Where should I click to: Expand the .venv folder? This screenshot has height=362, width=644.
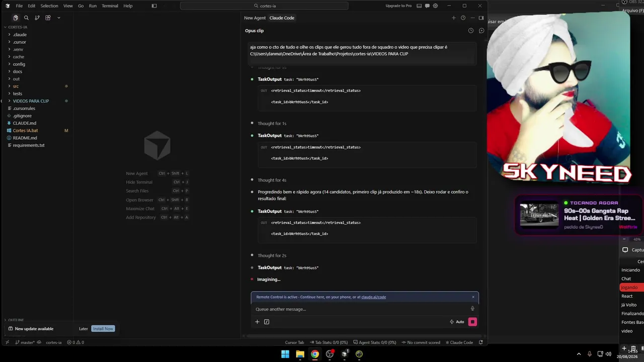pyautogui.click(x=18, y=49)
